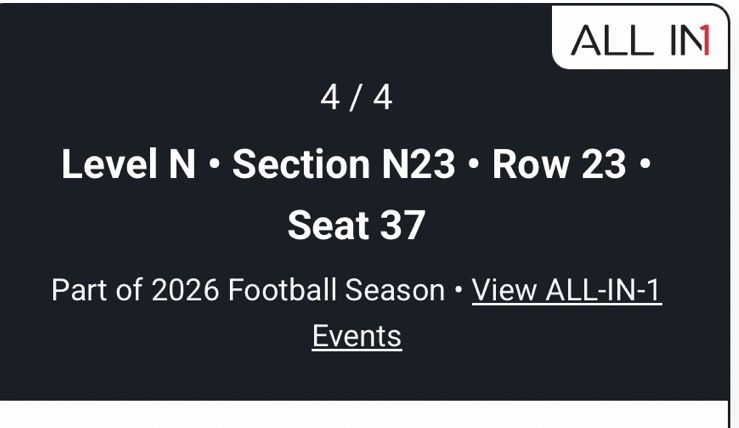Select the 4 / 4 ticket counter
The image size is (739, 428).
point(356,98)
